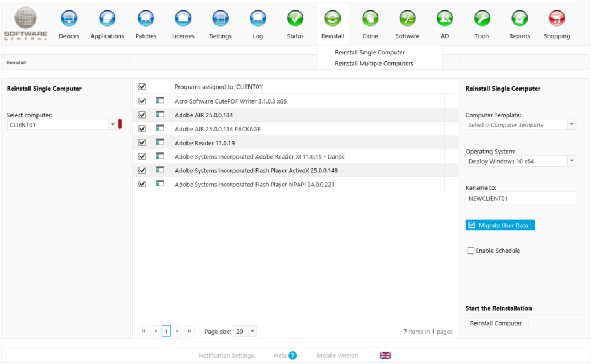Click the Help link text

click(280, 355)
